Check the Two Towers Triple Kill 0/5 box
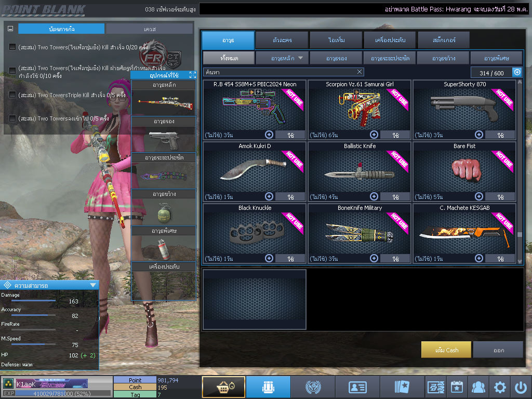 coord(12,95)
